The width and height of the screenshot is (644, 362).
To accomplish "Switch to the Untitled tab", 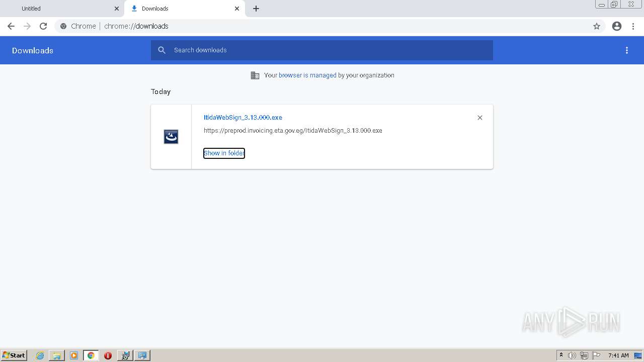I will pos(62,9).
